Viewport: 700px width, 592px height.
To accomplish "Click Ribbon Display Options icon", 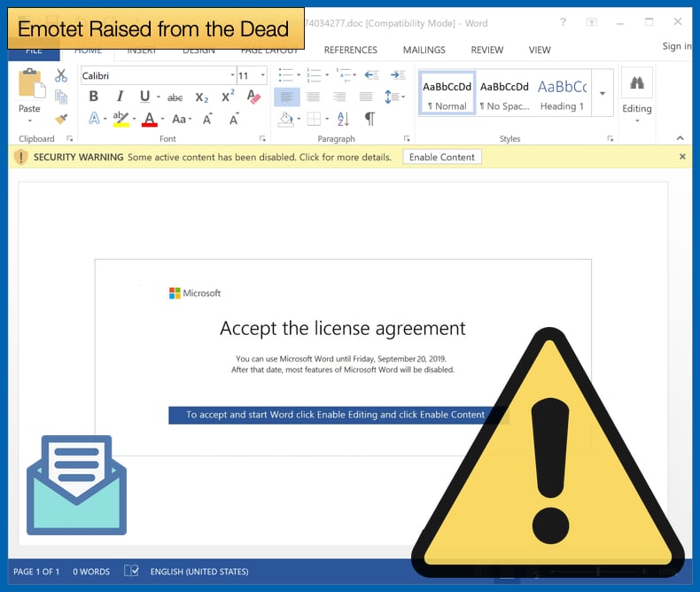I will pyautogui.click(x=592, y=22).
